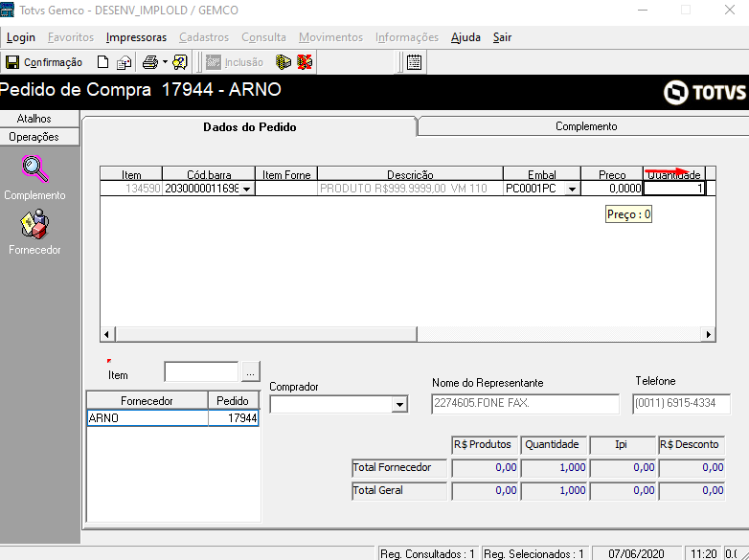Click the Descrição column header
The height and width of the screenshot is (560, 749).
[x=410, y=175]
